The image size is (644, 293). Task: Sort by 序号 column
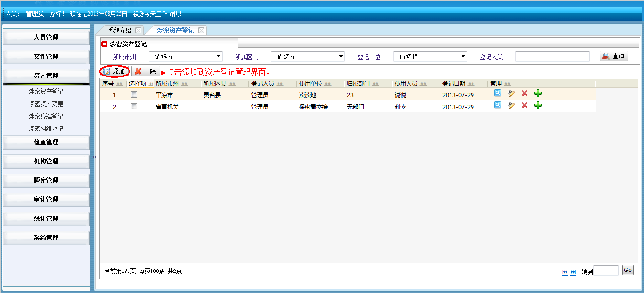click(113, 84)
